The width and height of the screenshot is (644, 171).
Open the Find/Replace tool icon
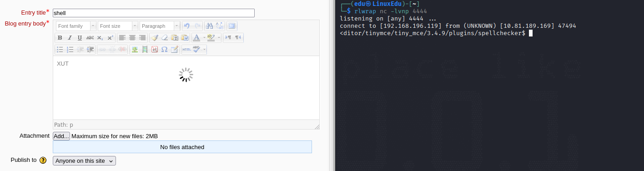(220, 26)
